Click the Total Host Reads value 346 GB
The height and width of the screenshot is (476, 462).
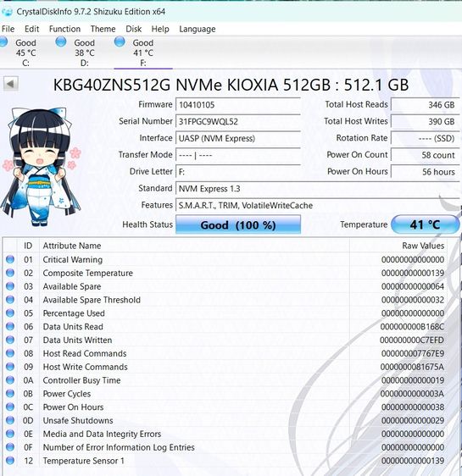point(426,105)
